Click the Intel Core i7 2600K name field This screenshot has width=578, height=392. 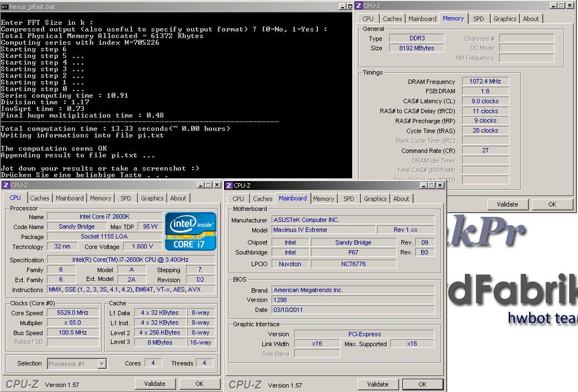(x=105, y=216)
